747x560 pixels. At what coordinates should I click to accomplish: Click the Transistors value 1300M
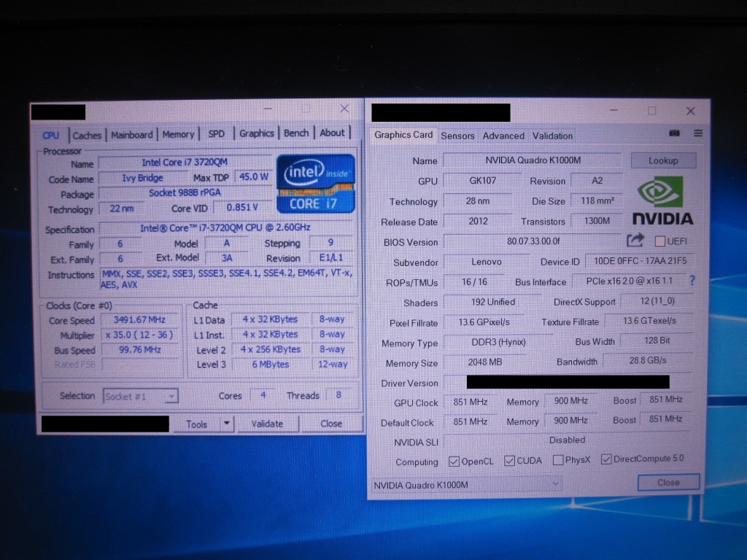(x=597, y=220)
